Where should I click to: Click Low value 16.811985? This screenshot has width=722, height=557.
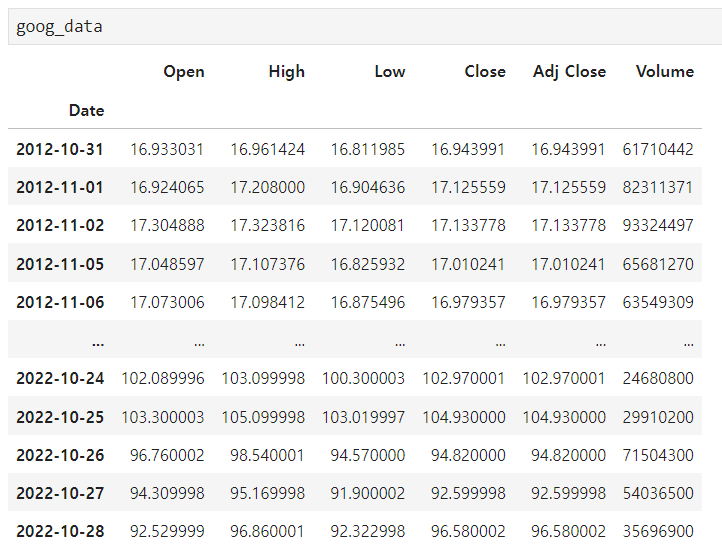368,150
